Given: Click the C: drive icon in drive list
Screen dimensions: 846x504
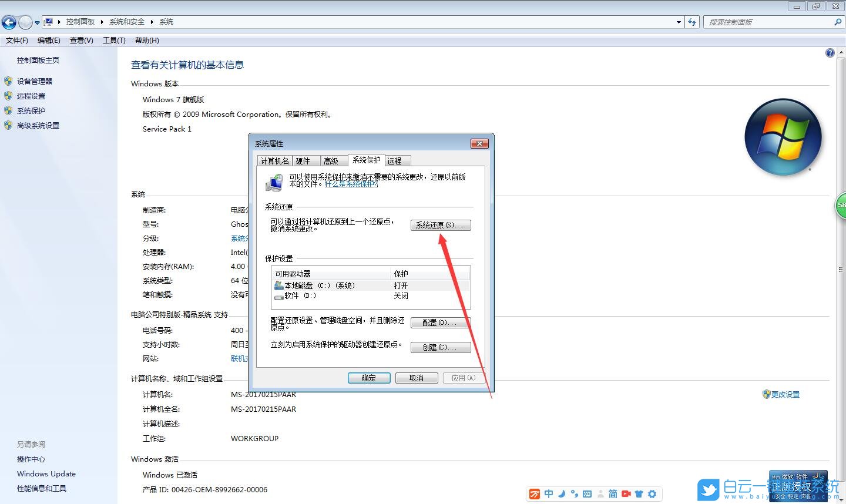Looking at the screenshot, I should [x=278, y=285].
